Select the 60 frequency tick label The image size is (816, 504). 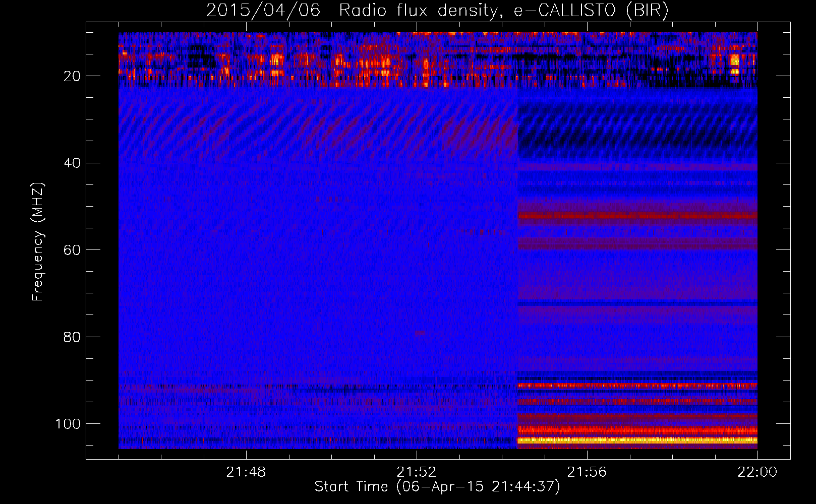[x=72, y=250]
